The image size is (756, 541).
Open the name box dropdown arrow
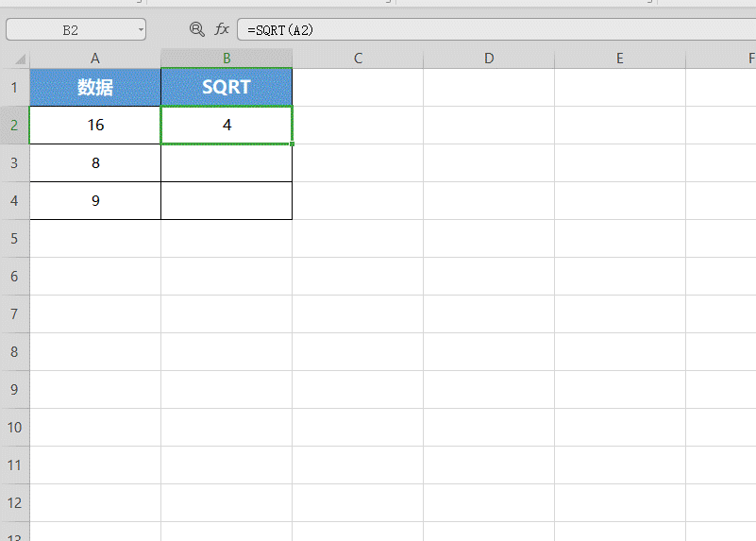[141, 30]
